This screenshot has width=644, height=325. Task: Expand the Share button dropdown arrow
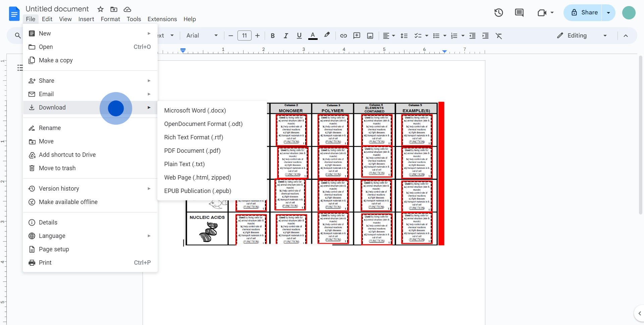click(608, 13)
